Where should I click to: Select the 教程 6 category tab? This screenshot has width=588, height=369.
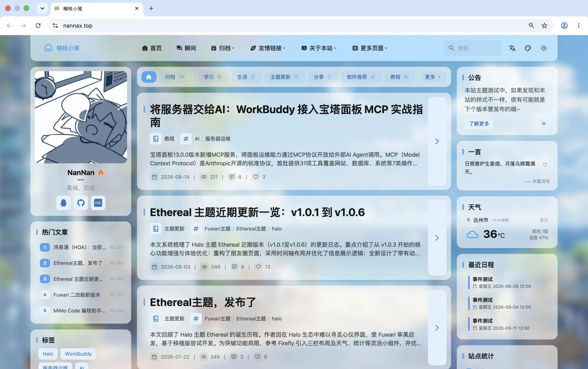[x=399, y=77]
